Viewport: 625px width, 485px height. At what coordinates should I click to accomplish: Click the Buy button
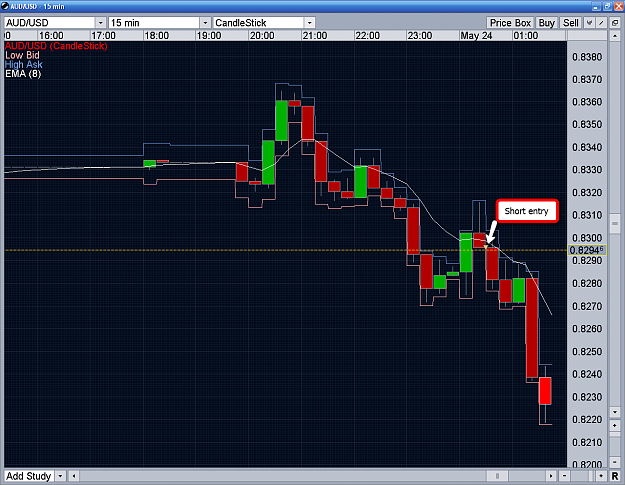(546, 23)
